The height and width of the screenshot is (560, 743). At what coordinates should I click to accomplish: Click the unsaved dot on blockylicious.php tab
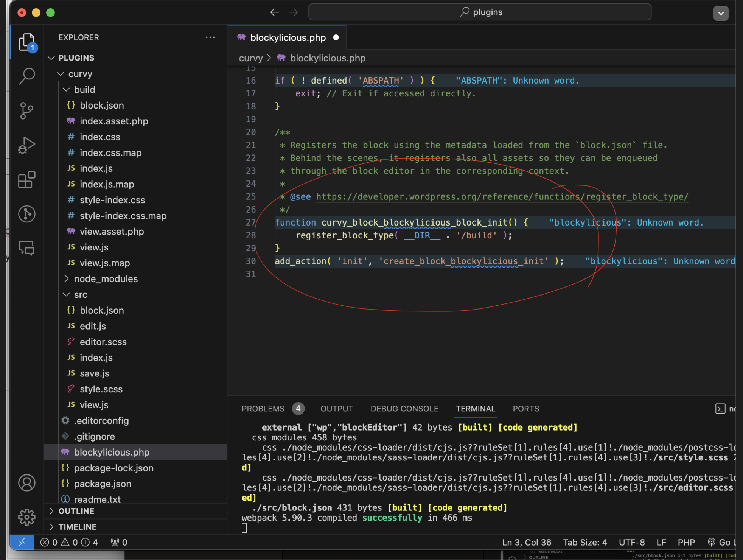click(336, 37)
